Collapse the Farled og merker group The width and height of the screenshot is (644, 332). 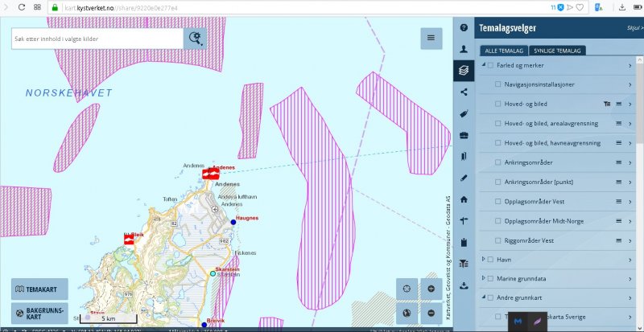click(482, 65)
